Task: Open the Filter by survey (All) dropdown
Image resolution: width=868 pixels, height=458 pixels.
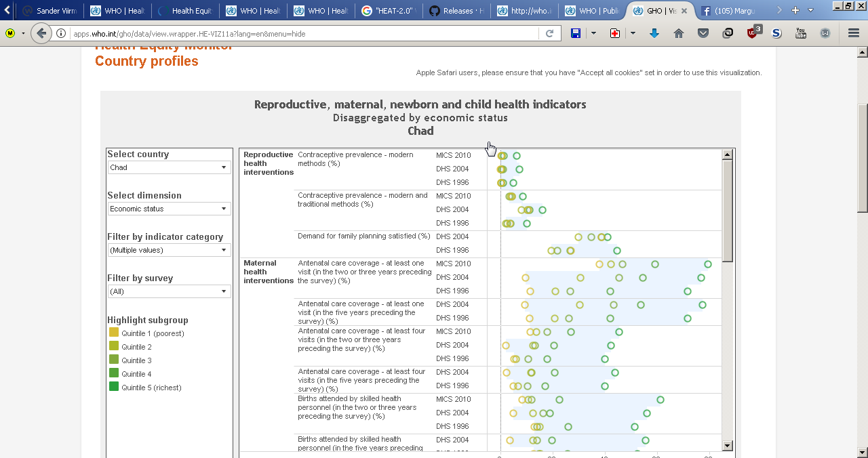Action: pyautogui.click(x=169, y=291)
